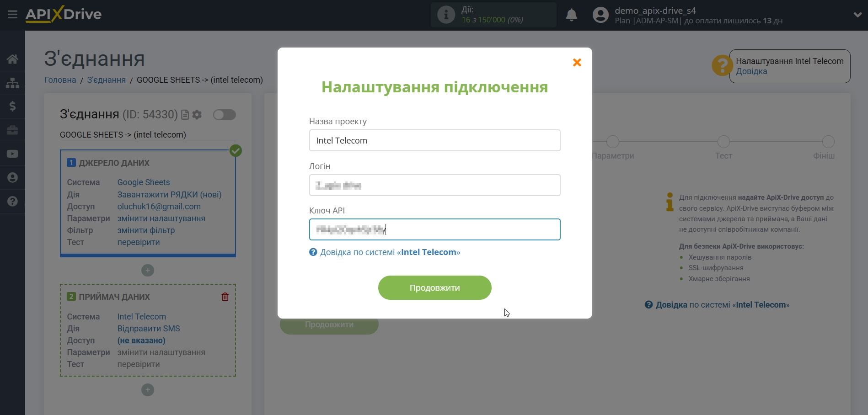The height and width of the screenshot is (415, 868).
Task: Open the connection settings gear icon
Action: coord(197,115)
